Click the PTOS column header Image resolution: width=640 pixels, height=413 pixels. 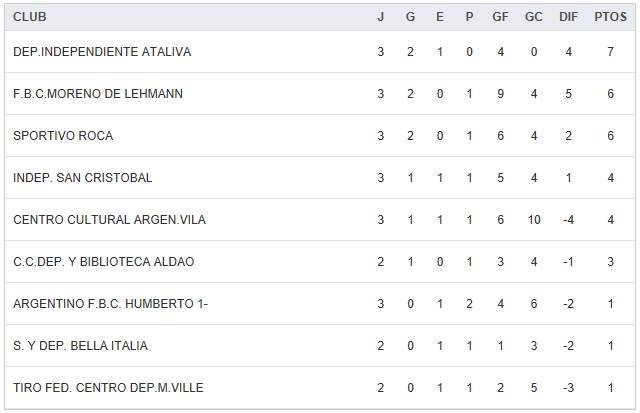(609, 17)
